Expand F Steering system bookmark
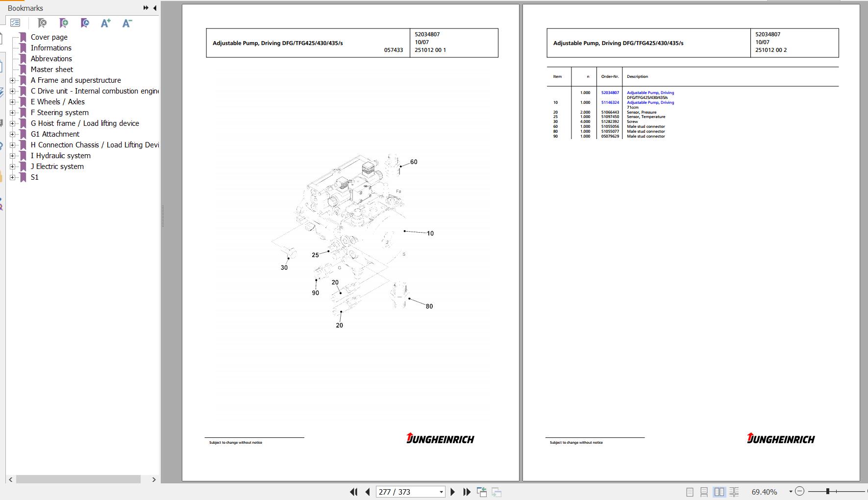Image resolution: width=868 pixels, height=500 pixels. (x=13, y=113)
